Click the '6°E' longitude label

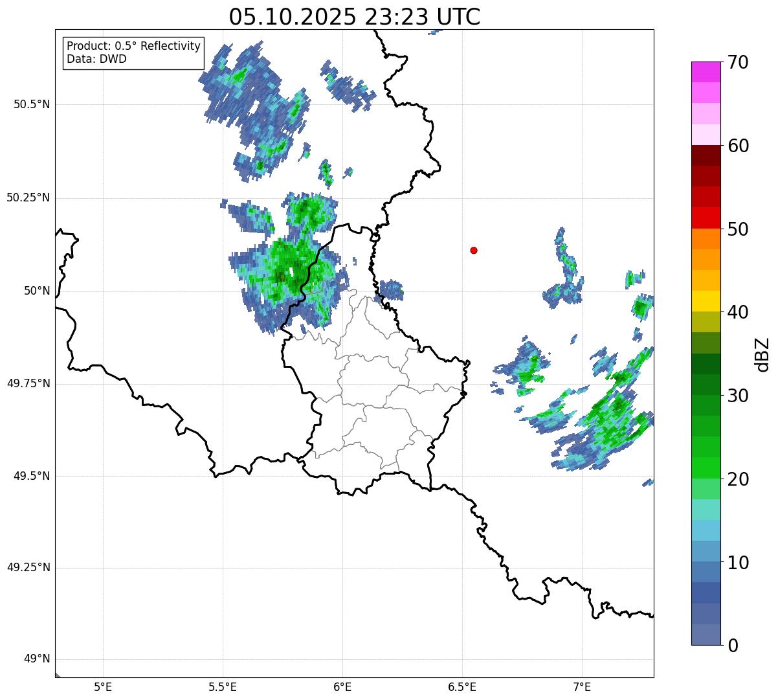[x=342, y=686]
